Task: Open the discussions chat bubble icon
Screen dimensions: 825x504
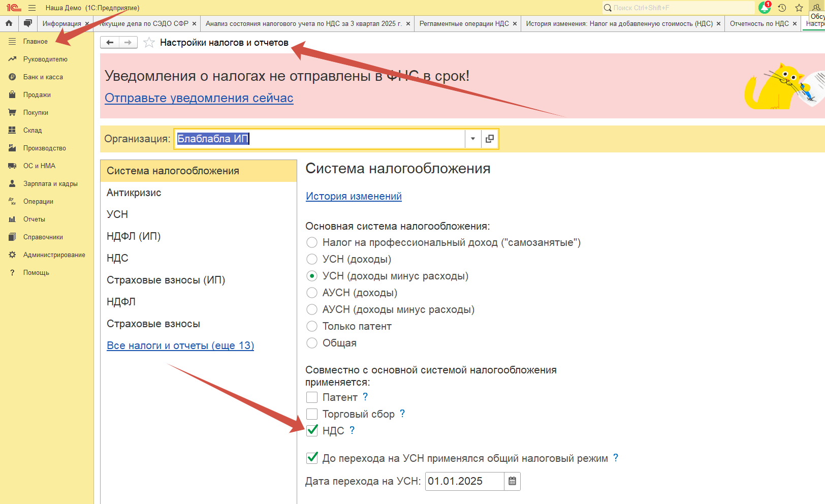Action: tap(28, 23)
